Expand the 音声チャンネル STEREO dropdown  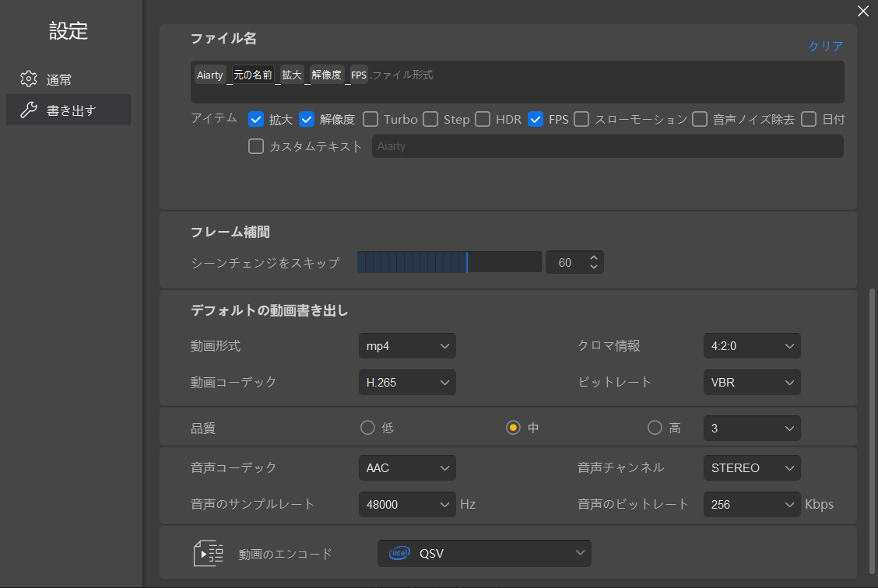point(751,467)
